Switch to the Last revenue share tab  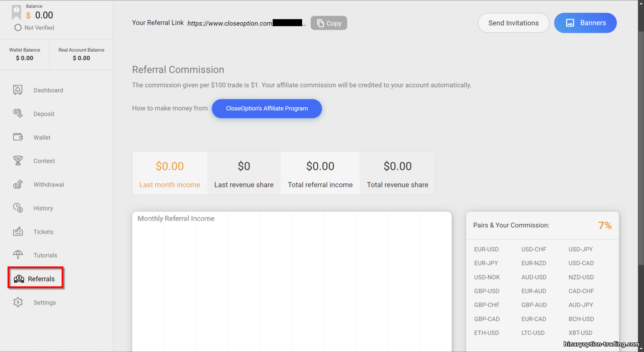coord(244,173)
